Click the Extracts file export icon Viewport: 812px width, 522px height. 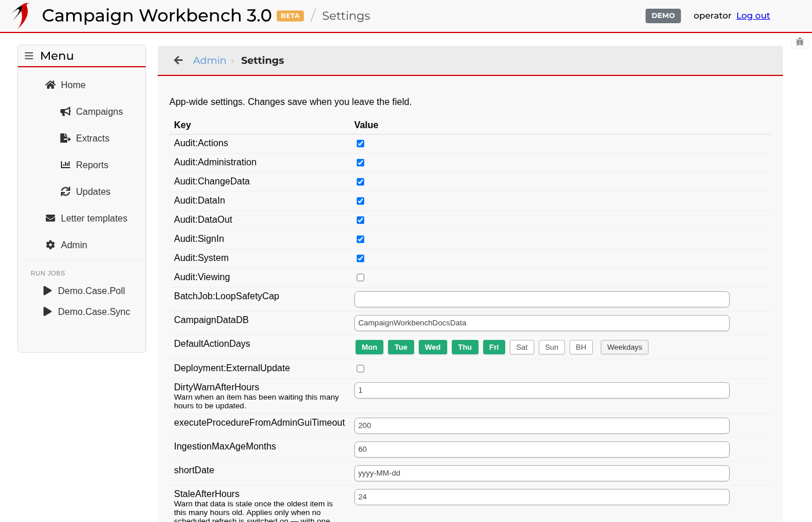[x=66, y=138]
